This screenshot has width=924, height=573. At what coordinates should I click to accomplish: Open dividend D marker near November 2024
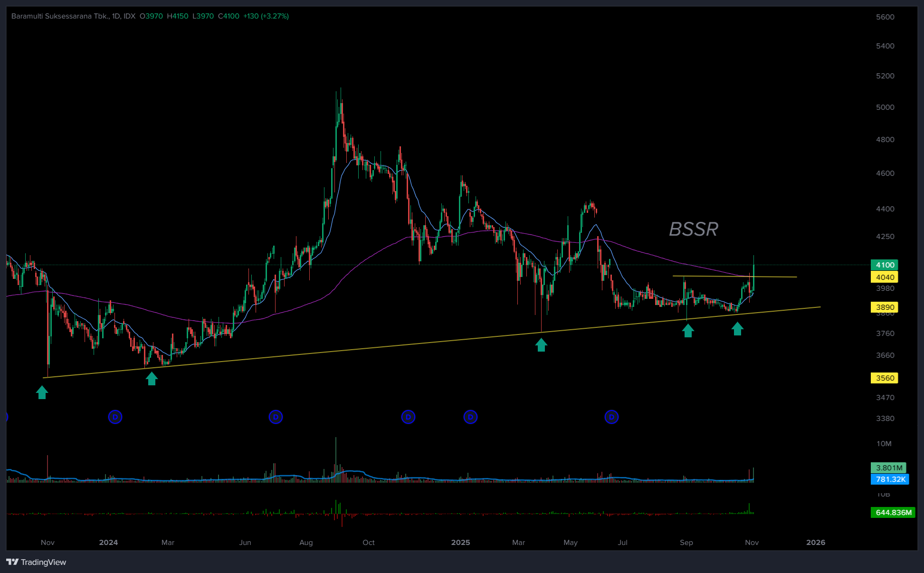(x=408, y=417)
